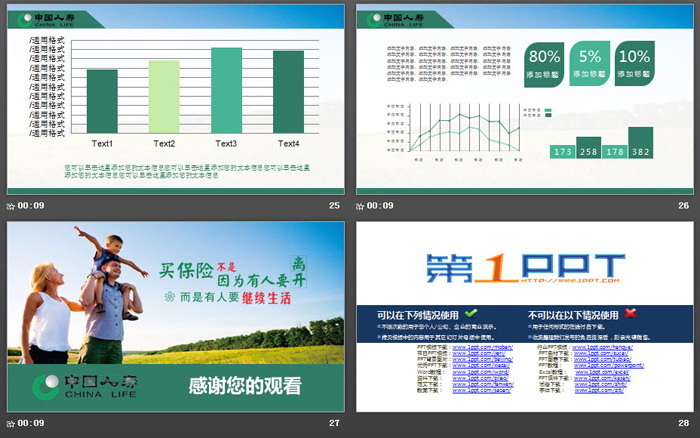This screenshot has width=700, height=438.
Task: Click 不可以在以下情况使用 heading on slide 28
Action: [573, 315]
